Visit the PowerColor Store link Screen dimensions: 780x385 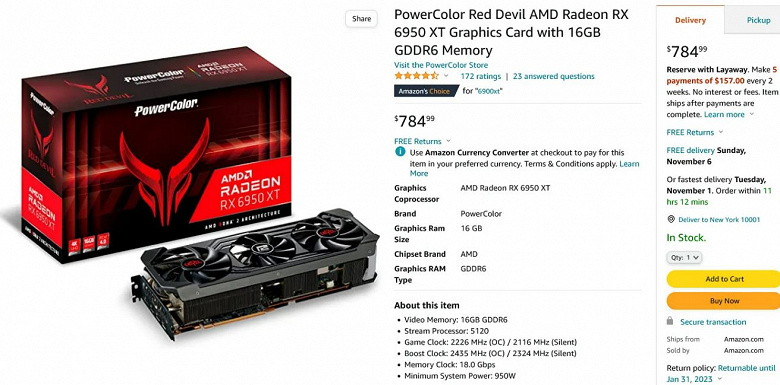click(441, 65)
